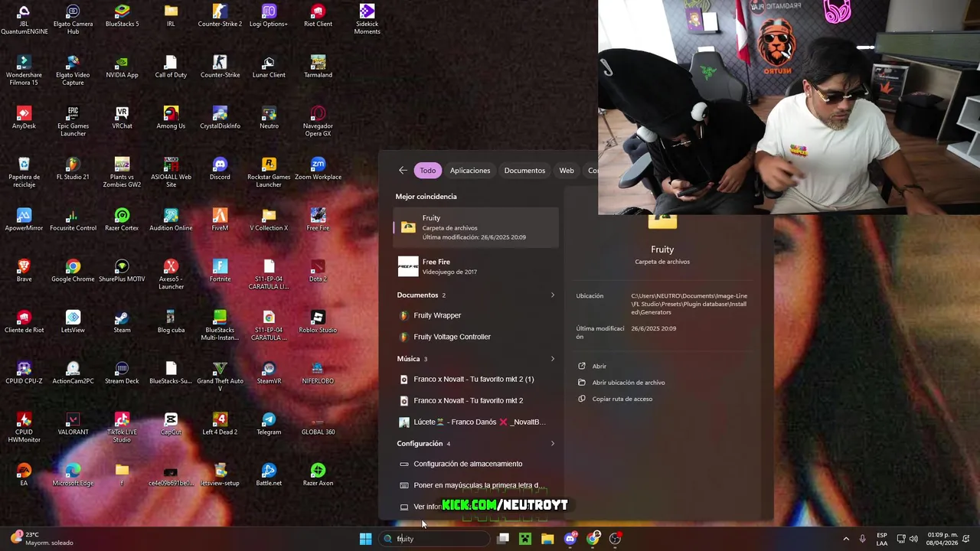Open the Battle.net desktop shortcut
This screenshot has width=980, height=551.
point(269,475)
